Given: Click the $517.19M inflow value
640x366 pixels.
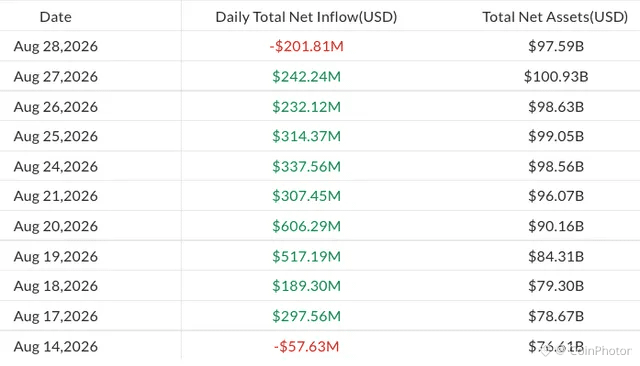Looking at the screenshot, I should [x=306, y=256].
